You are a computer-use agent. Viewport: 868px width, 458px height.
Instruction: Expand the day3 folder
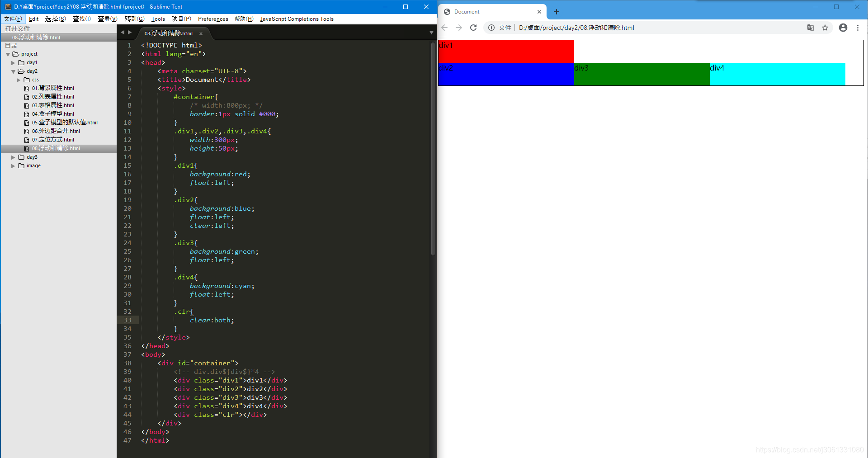[13, 157]
